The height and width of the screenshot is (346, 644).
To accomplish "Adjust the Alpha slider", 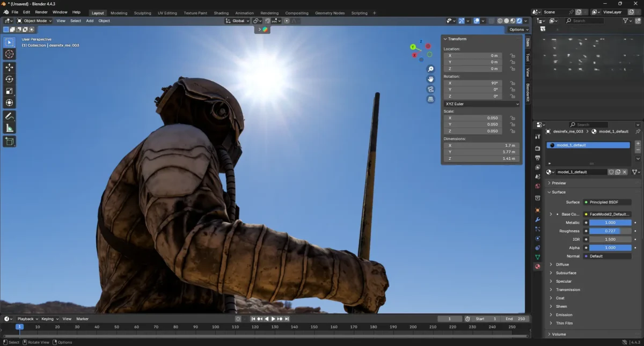I will (610, 248).
